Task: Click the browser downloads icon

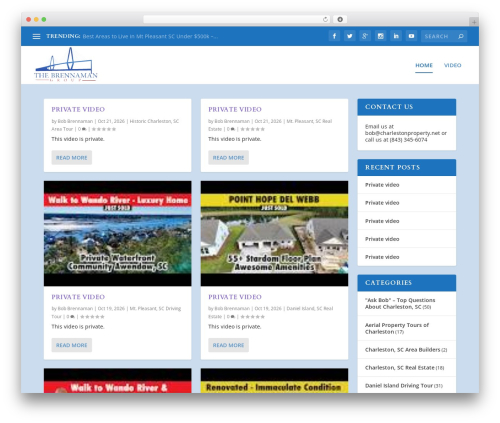Action: (x=340, y=19)
